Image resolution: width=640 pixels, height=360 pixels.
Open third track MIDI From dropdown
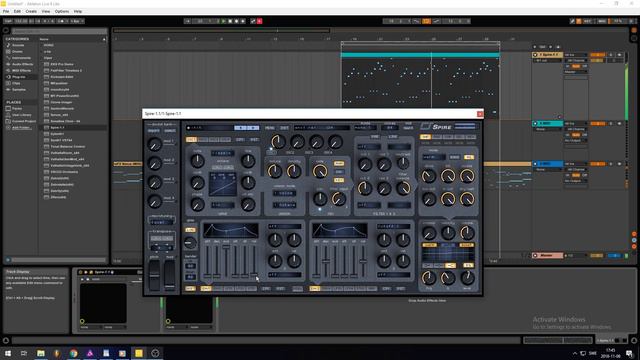click(x=576, y=164)
